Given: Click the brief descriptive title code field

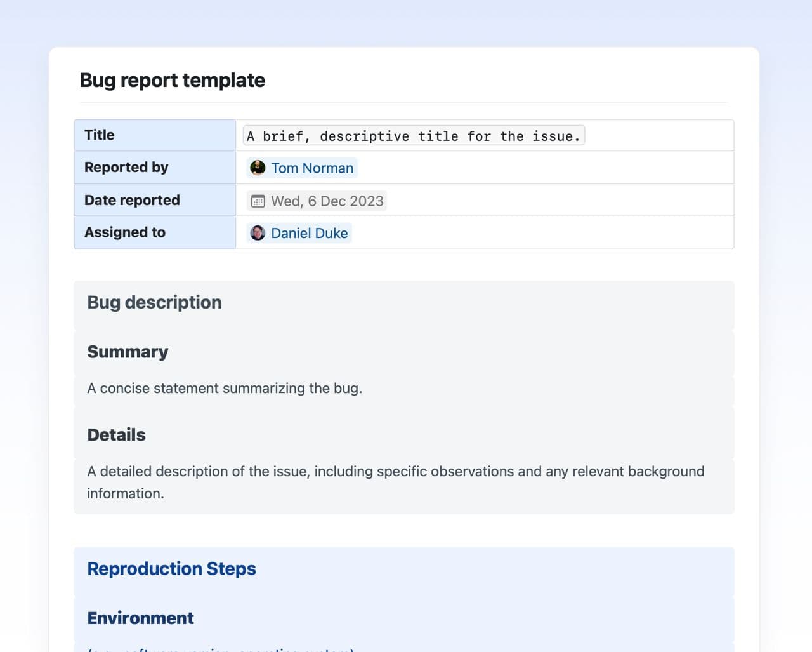Looking at the screenshot, I should click(414, 136).
